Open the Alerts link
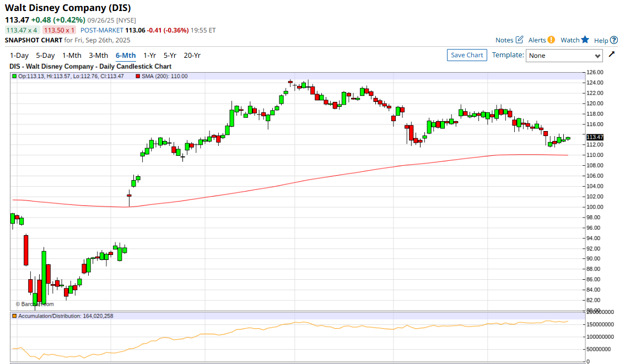Image resolution: width=625 pixels, height=364 pixels. coord(537,40)
